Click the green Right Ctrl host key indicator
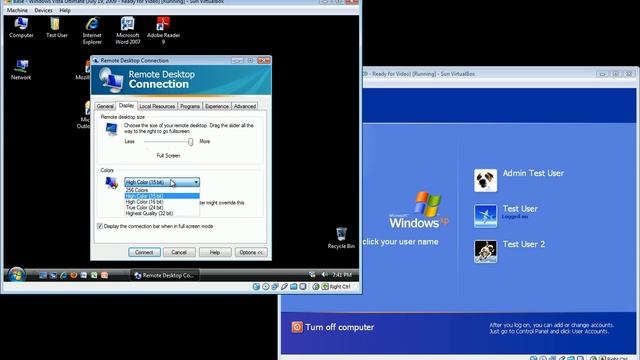640x360 pixels. point(325,287)
